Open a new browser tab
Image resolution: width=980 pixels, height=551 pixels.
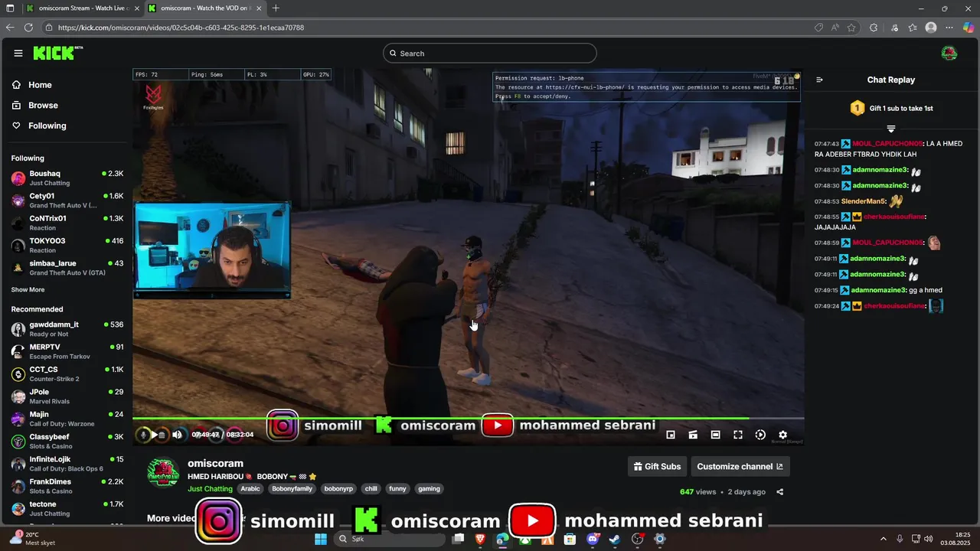pos(276,8)
